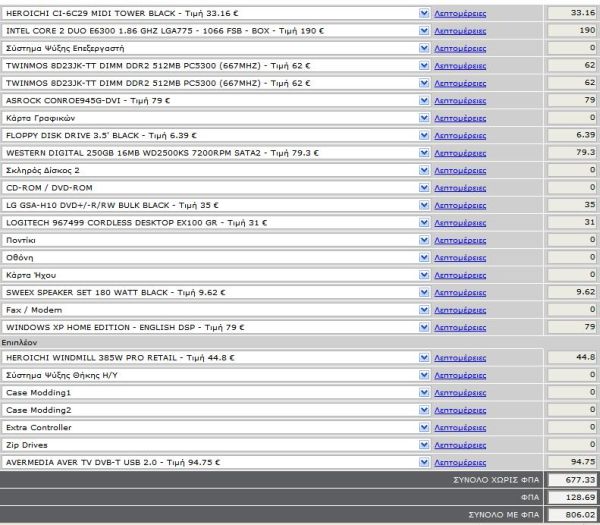Expand the Σκληρός Δίσκος 2 dropdown
This screenshot has width=600, height=525.
pyautogui.click(x=424, y=170)
